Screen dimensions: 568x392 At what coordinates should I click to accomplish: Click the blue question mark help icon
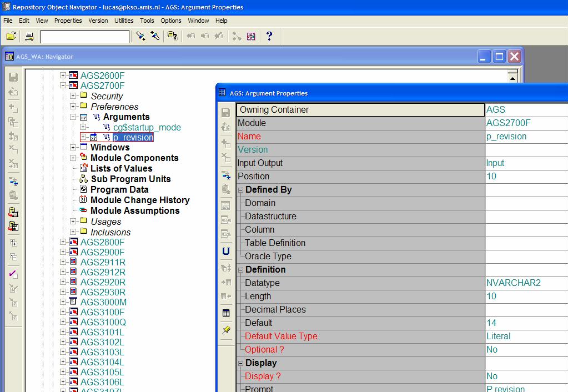pyautogui.click(x=269, y=36)
